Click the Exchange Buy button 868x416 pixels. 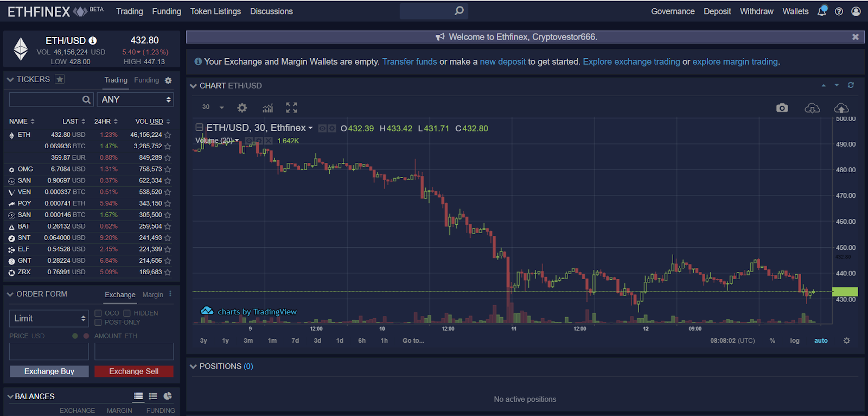(49, 371)
